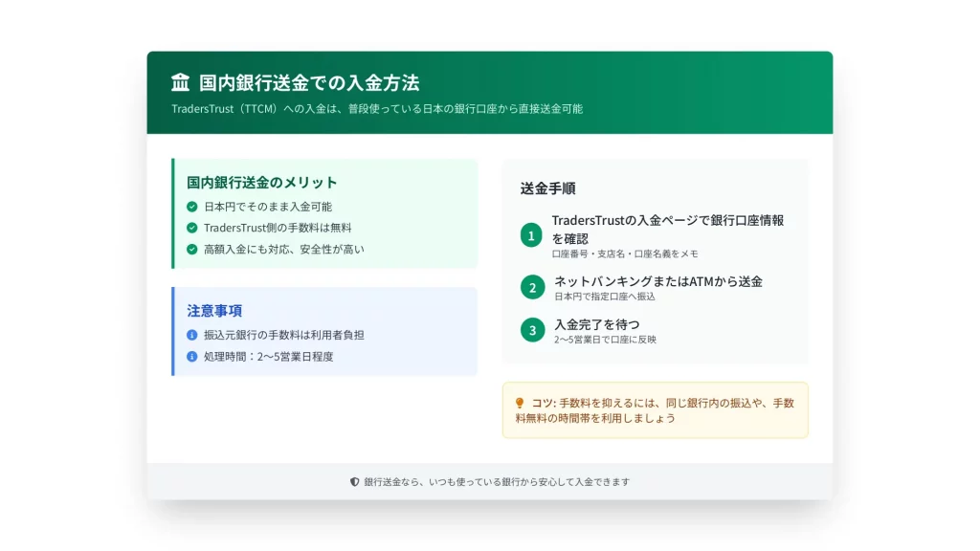The height and width of the screenshot is (551, 980).
Task: Click the bank building icon in header
Action: 180,82
